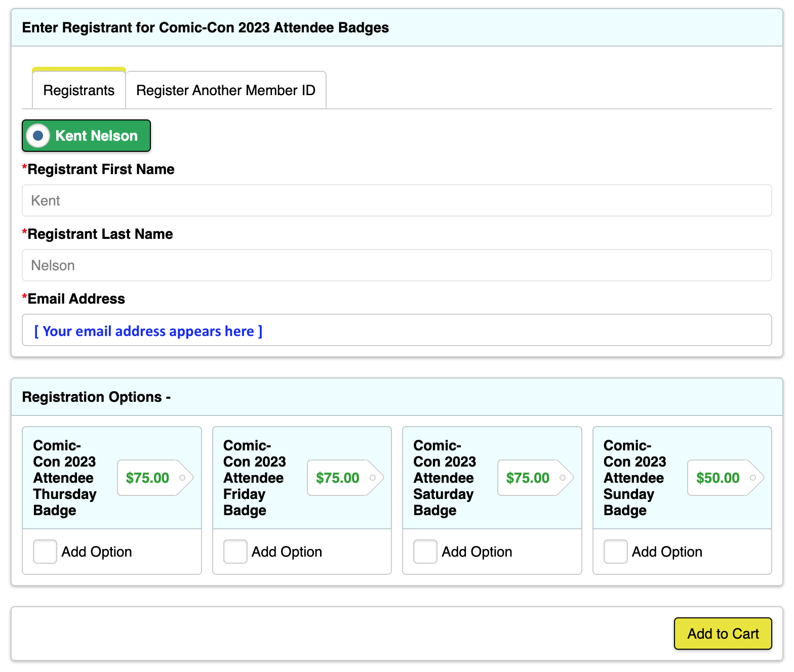This screenshot has height=672, width=794.
Task: Click the Friday Badge $75.00 price tag
Action: pos(345,478)
